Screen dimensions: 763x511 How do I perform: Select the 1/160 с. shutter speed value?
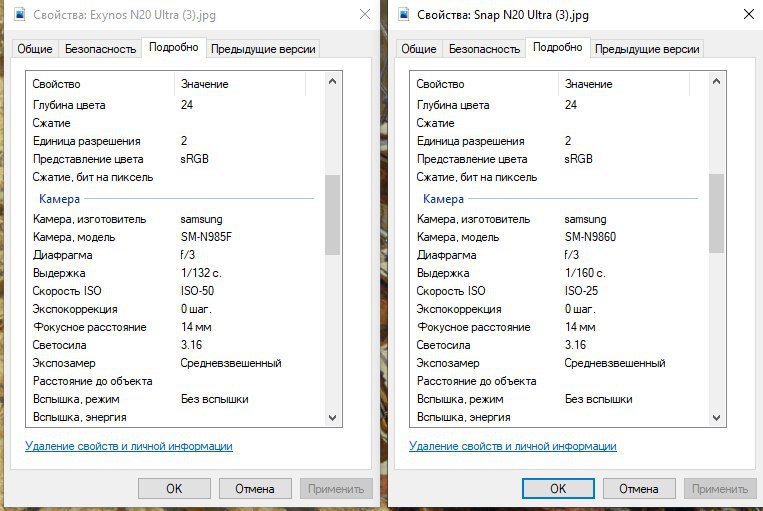click(x=585, y=273)
